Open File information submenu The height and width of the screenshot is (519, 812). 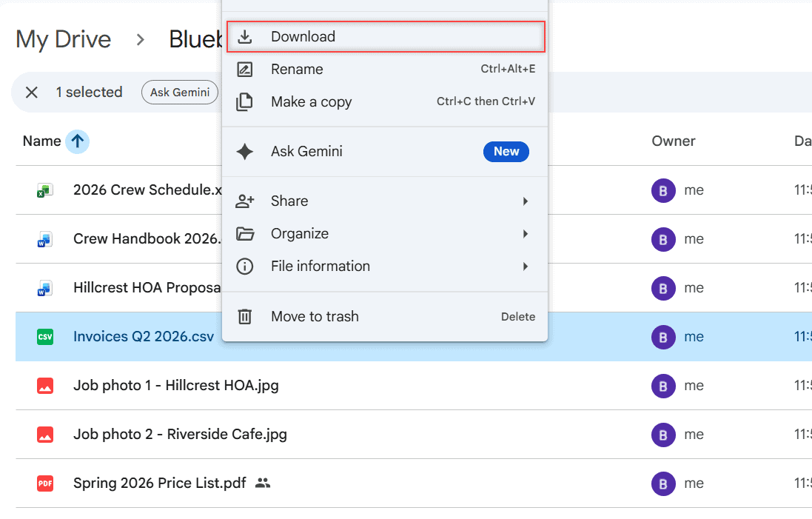(x=386, y=267)
